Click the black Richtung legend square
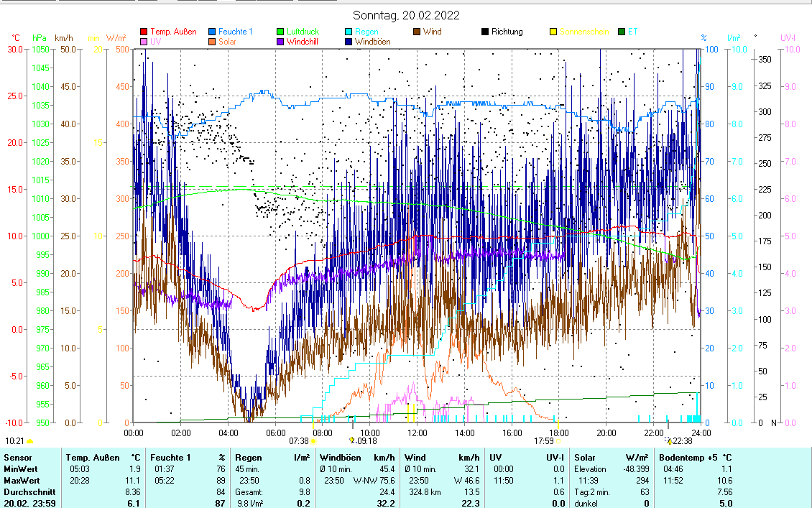The width and height of the screenshot is (812, 508). (485, 32)
